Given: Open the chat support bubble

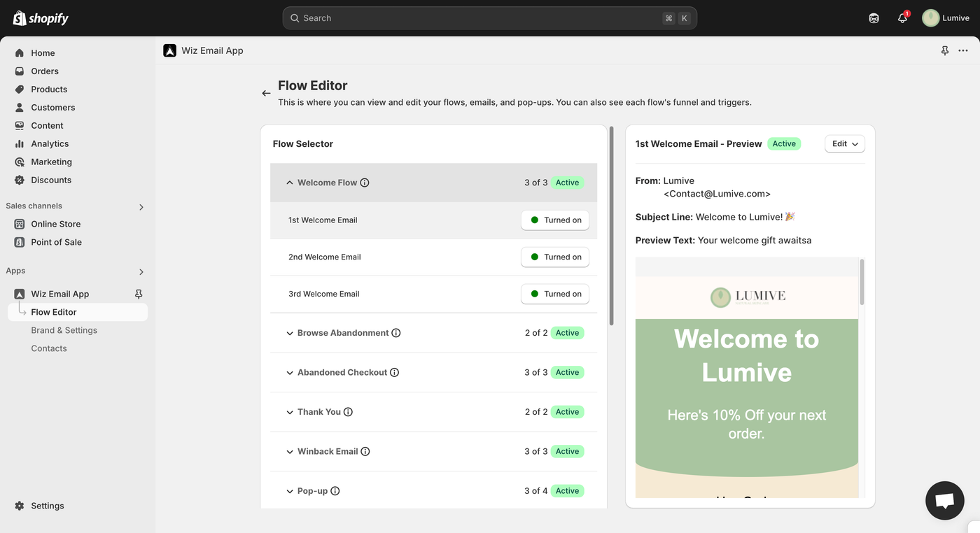Looking at the screenshot, I should 944,500.
